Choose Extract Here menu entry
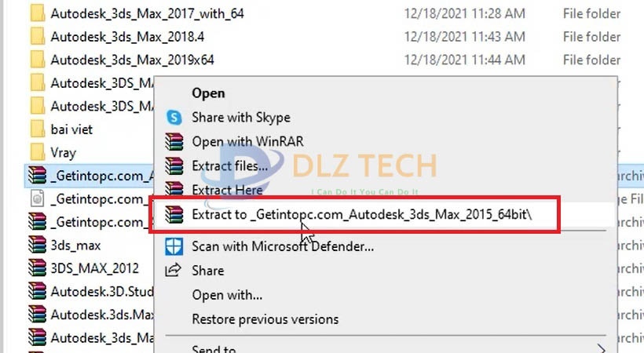 coord(227,190)
